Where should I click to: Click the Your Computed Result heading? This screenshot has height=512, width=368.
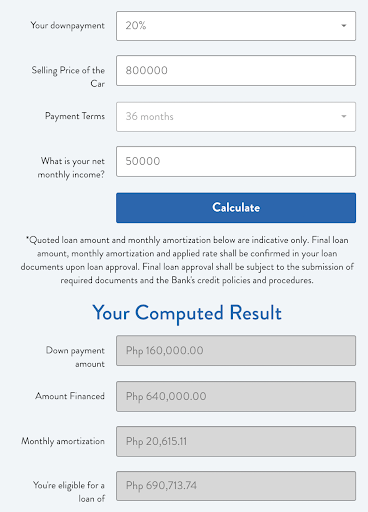187,313
